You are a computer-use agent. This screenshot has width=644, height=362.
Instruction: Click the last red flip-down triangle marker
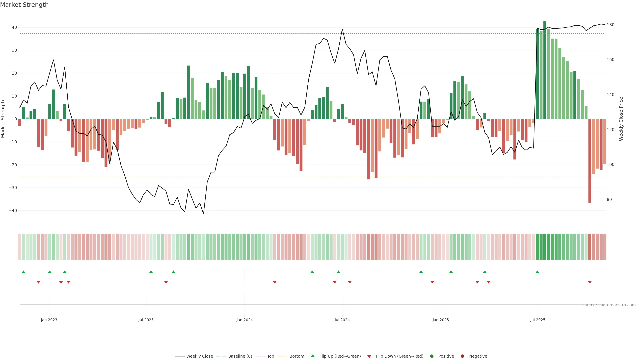[x=590, y=282]
